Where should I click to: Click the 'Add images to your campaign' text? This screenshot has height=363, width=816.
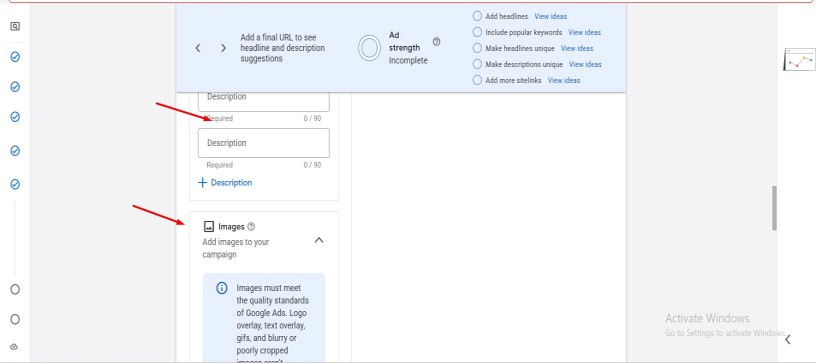pos(236,248)
